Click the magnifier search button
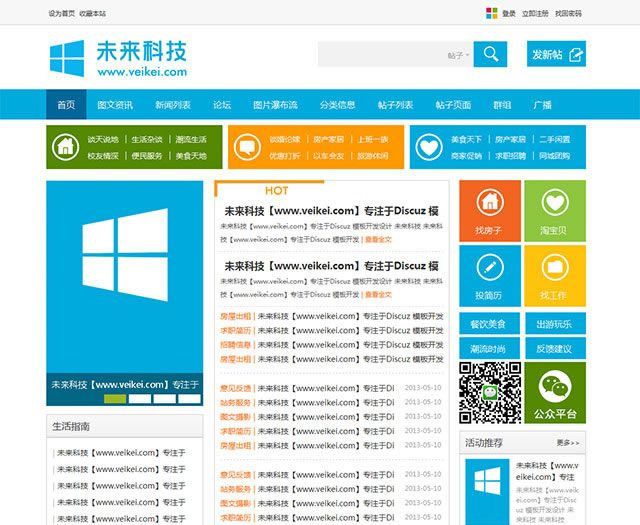The width and height of the screenshot is (640, 525). 490,54
